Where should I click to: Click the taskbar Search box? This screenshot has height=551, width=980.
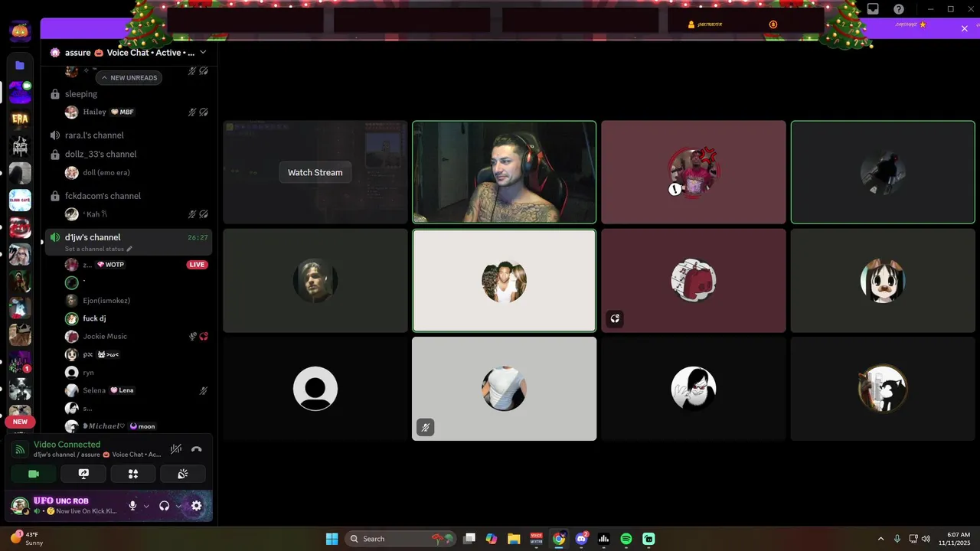400,539
